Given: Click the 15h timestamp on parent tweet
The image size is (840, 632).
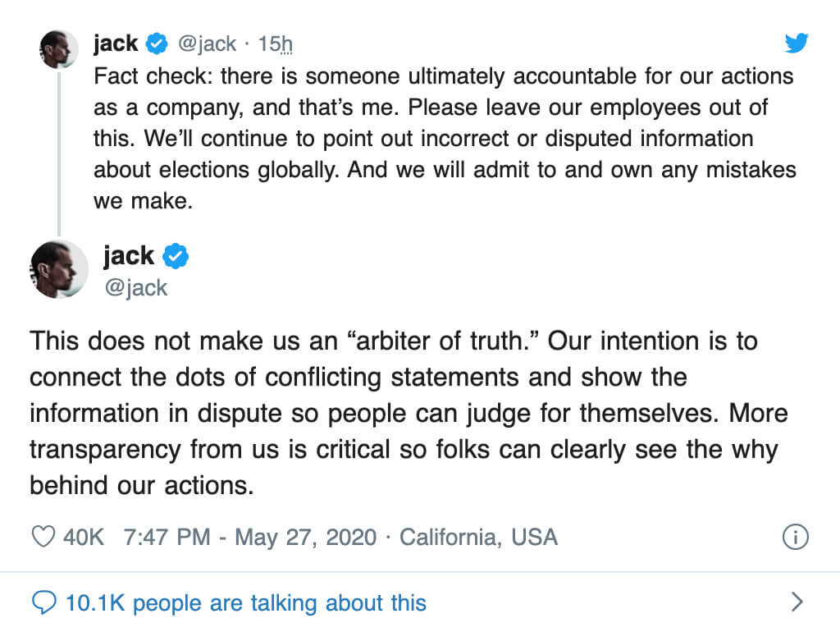Looking at the screenshot, I should (x=276, y=44).
